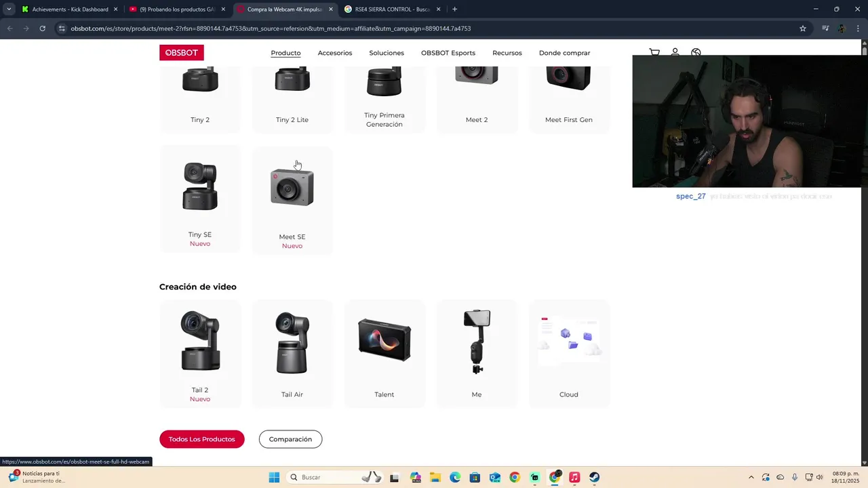This screenshot has width=868, height=488.
Task: Open the shopping cart icon
Action: pyautogui.click(x=654, y=52)
